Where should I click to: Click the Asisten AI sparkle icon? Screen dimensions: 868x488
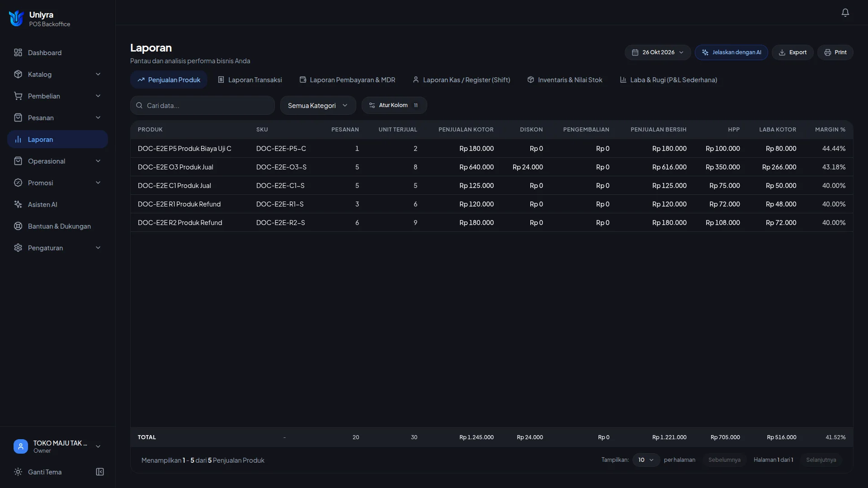coord(18,205)
